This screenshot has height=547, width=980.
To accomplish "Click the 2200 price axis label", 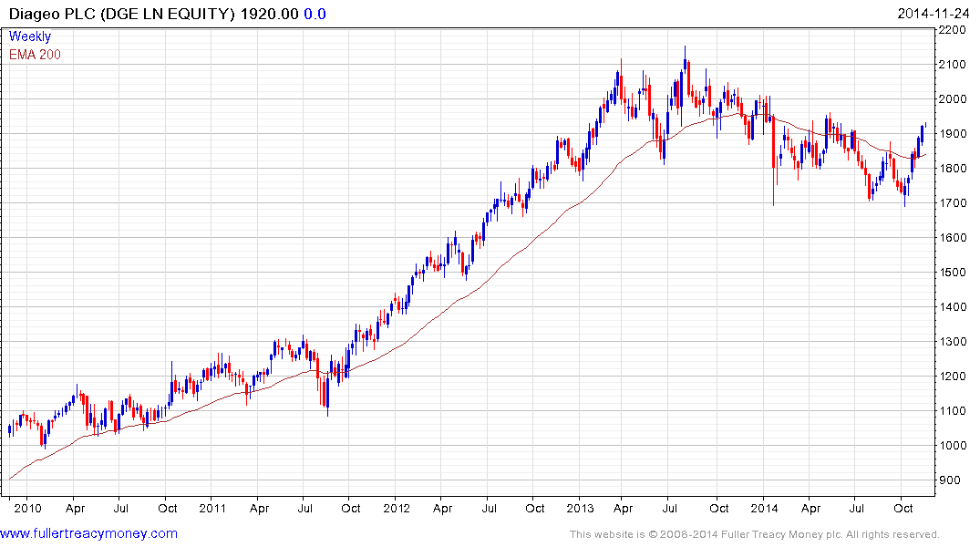I will coord(953,29).
